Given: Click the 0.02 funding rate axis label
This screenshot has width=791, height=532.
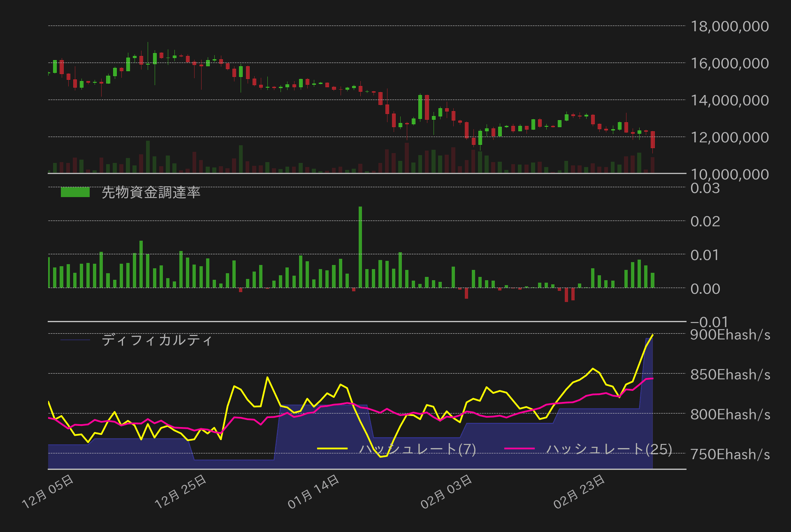Looking at the screenshot, I should (705, 221).
